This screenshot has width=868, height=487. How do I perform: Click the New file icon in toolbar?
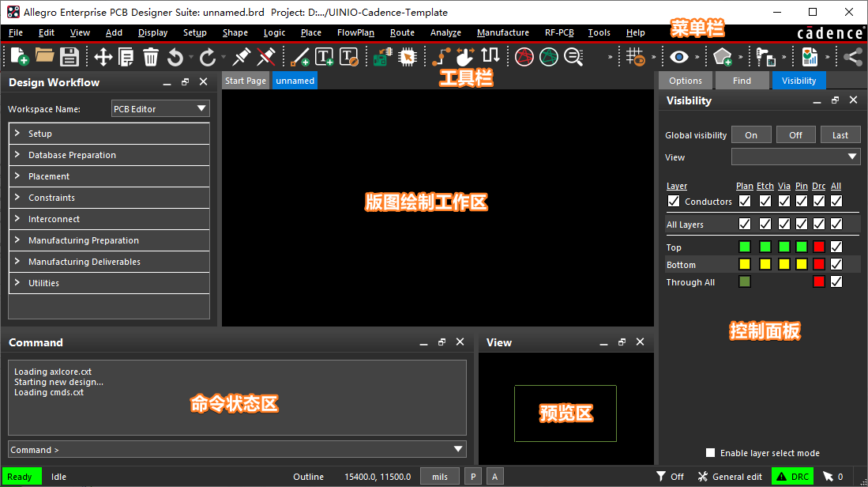[x=19, y=56]
